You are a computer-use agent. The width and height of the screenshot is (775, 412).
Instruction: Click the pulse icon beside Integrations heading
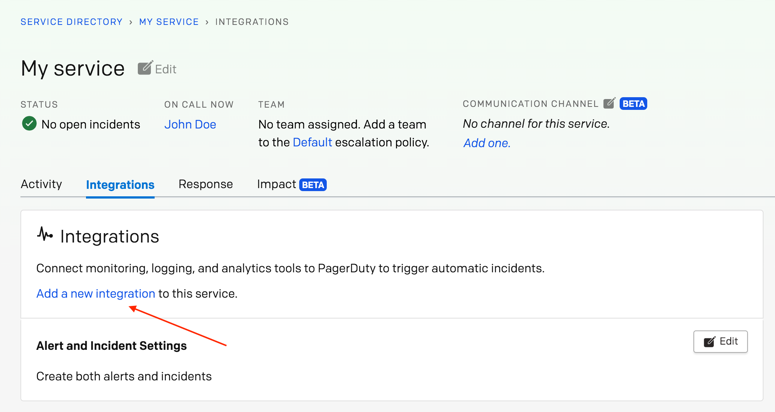45,234
